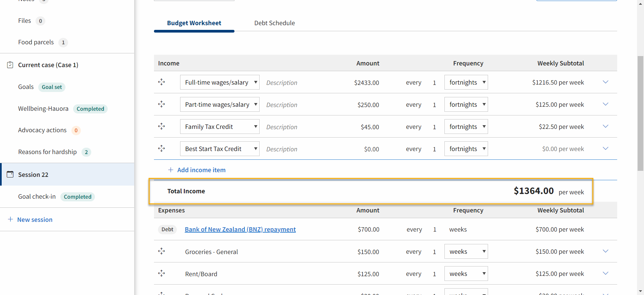
Task: Open weeks frequency dropdown for Groceries row
Action: point(466,251)
